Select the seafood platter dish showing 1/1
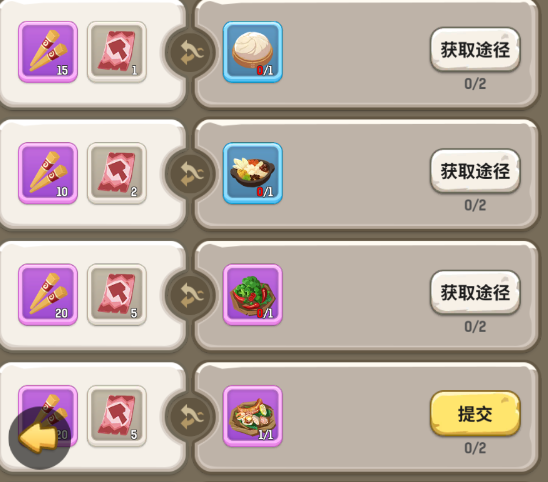The image size is (548, 482). [x=253, y=416]
